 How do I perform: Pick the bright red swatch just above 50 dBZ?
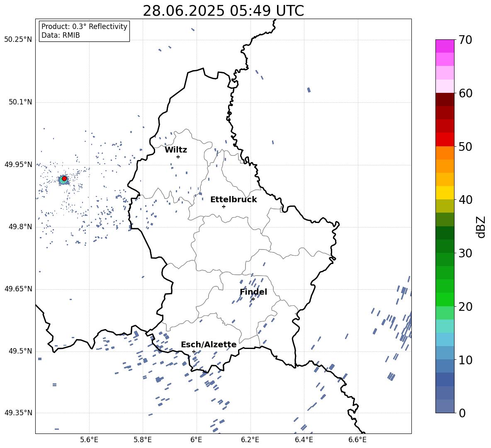pyautogui.click(x=445, y=140)
